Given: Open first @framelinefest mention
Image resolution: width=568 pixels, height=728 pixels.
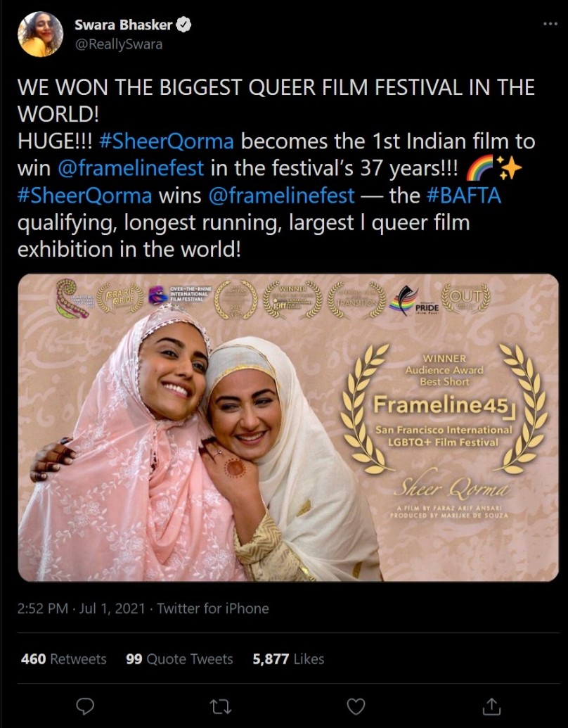Looking at the screenshot, I should coord(131,168).
